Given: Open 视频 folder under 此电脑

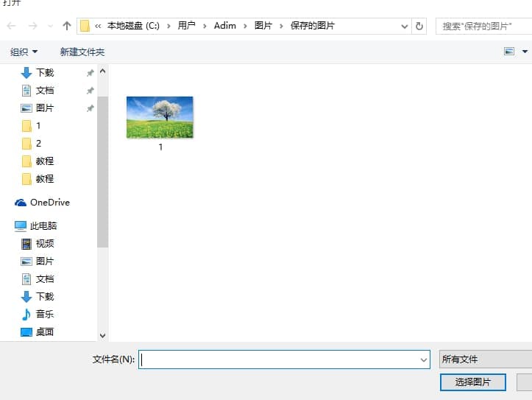Looking at the screenshot, I should [x=44, y=244].
